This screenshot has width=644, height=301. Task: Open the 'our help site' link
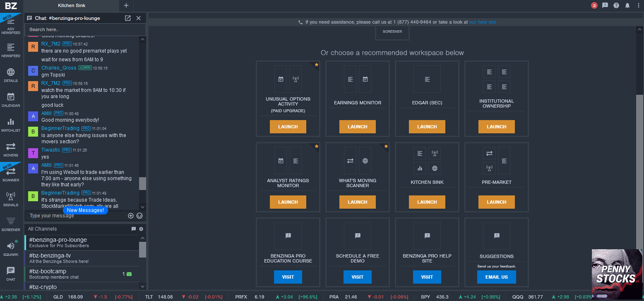point(483,22)
